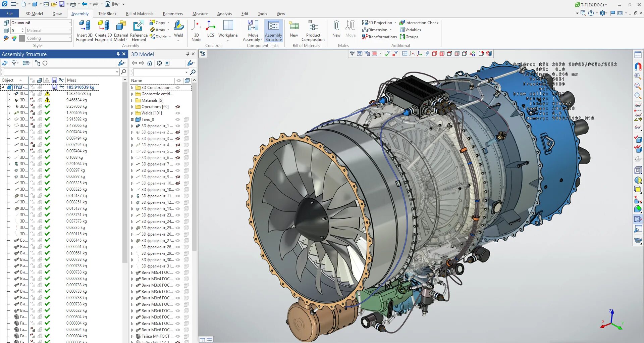Open the Основной style dropdown

(x=70, y=22)
